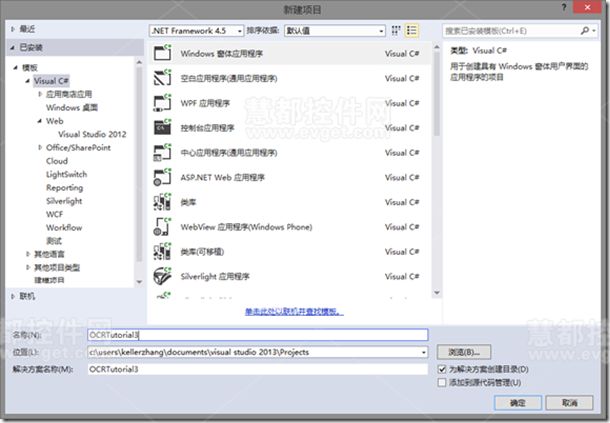Collapse the 已安装 section
The width and height of the screenshot is (610, 423).
coord(12,47)
